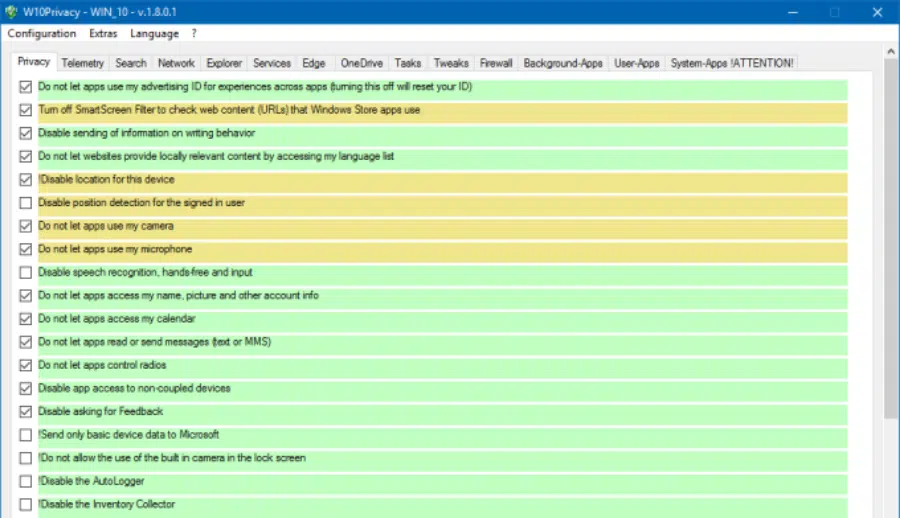Viewport: 900px width, 518px height.
Task: Click the vertical scrollbar thumb
Action: pyautogui.click(x=891, y=238)
